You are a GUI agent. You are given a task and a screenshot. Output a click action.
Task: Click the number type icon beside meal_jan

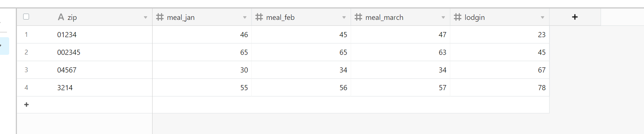tap(160, 17)
